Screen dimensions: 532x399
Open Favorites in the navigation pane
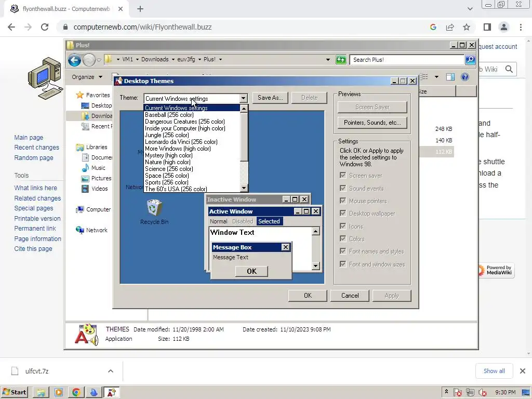click(93, 95)
